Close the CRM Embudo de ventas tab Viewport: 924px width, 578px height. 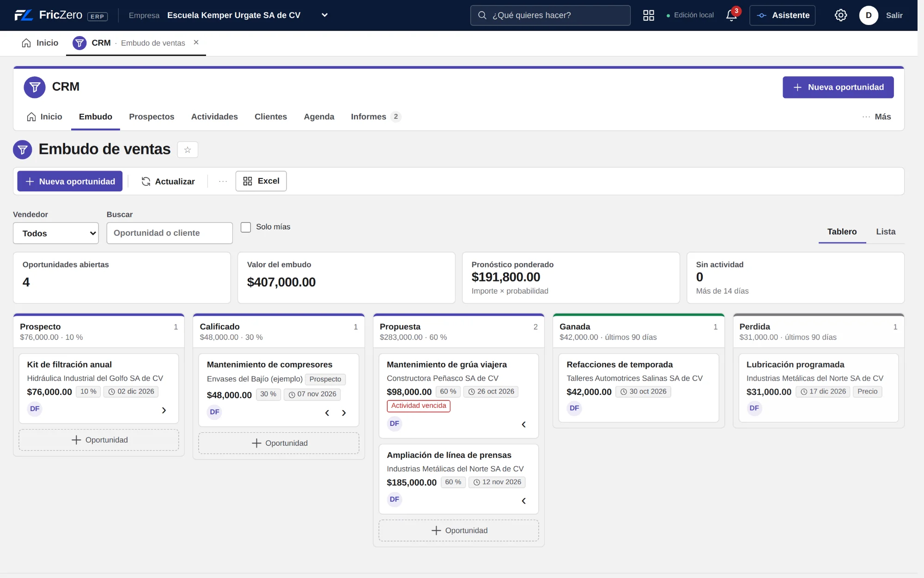(x=196, y=43)
